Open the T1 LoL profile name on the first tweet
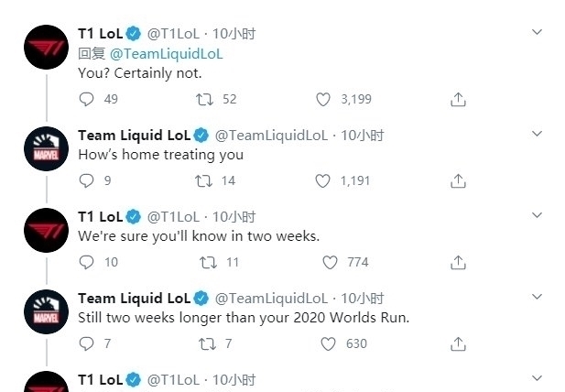This screenshot has width=565, height=392. click(x=100, y=34)
